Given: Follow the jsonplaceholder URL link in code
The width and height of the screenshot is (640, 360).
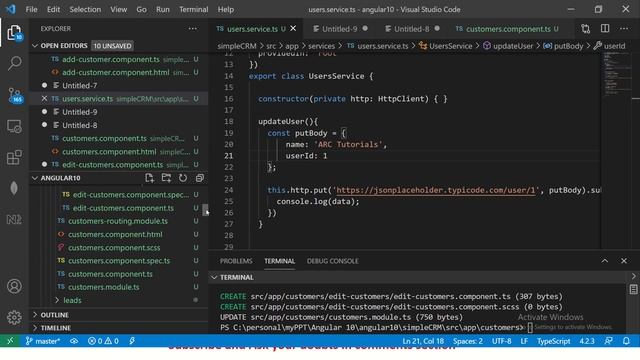Looking at the screenshot, I should tap(436, 190).
